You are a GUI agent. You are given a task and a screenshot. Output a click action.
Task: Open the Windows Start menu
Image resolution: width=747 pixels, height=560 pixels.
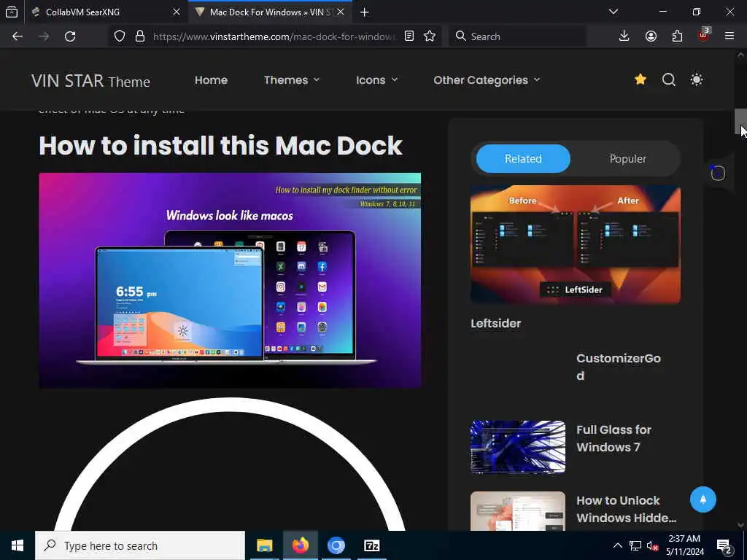[x=18, y=545]
